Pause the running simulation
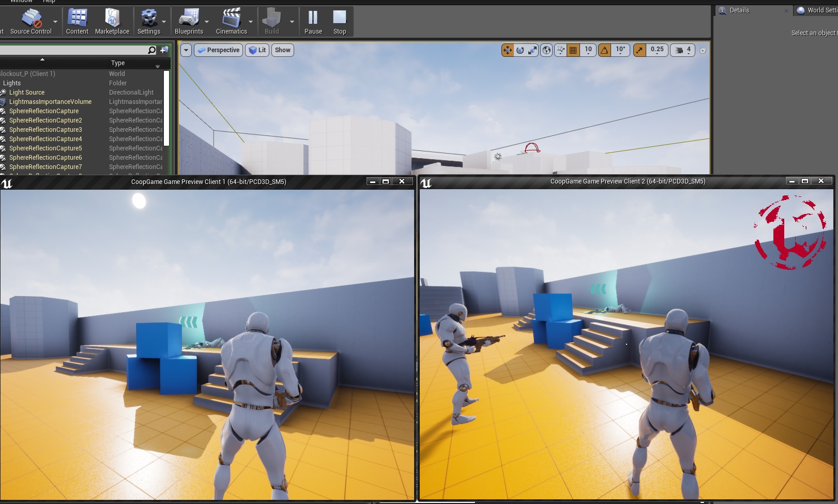 click(313, 22)
